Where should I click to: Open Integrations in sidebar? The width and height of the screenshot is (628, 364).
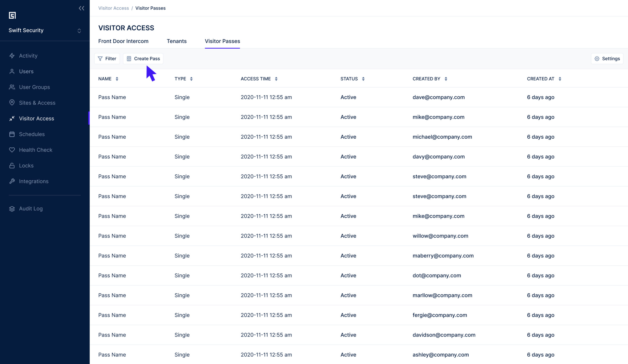tap(34, 181)
